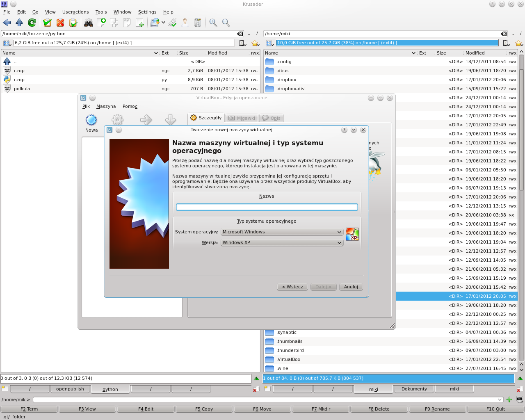525x420 pixels.
Task: Click the trash bin toolbar icon
Action: [x=198, y=23]
